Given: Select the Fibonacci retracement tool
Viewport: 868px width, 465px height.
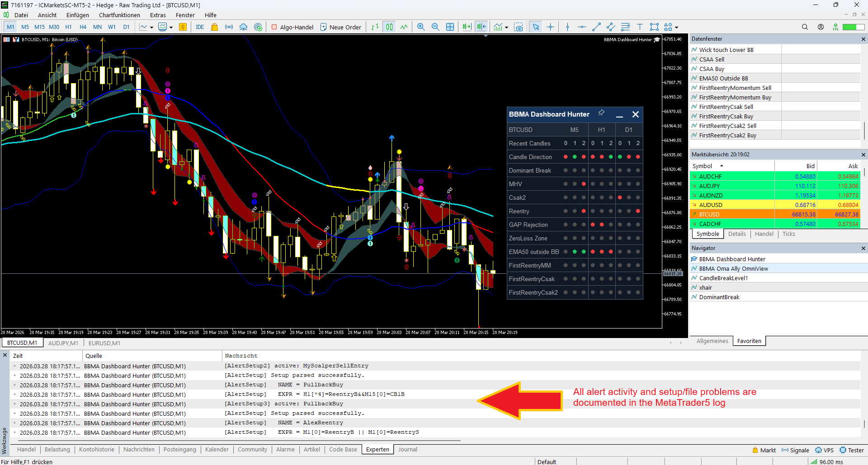Looking at the screenshot, I should (x=625, y=27).
